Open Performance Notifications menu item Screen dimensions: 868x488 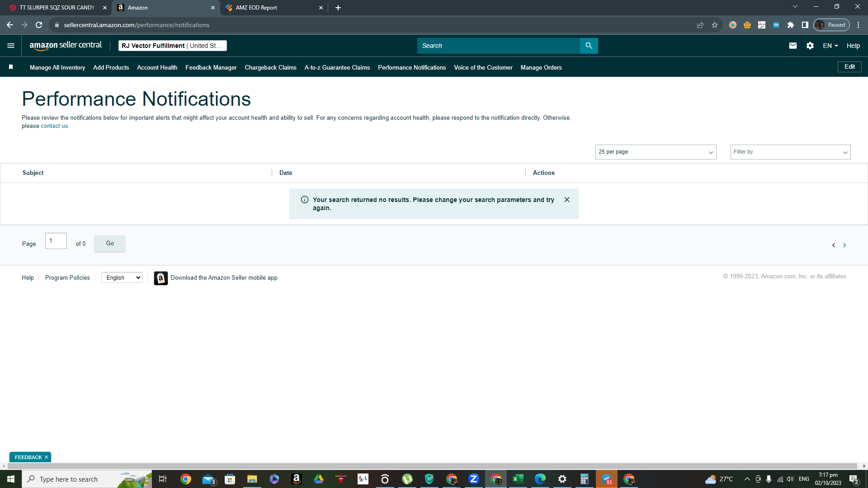412,67
